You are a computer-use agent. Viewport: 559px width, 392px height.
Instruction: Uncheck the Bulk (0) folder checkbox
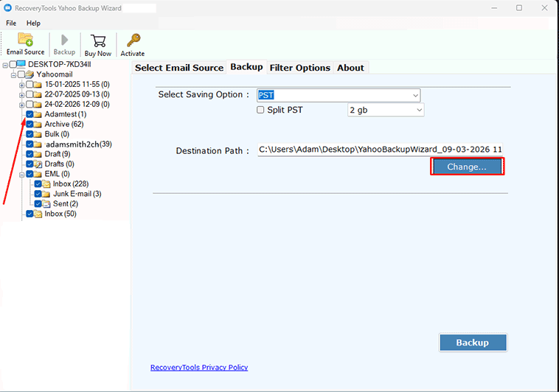tap(29, 134)
